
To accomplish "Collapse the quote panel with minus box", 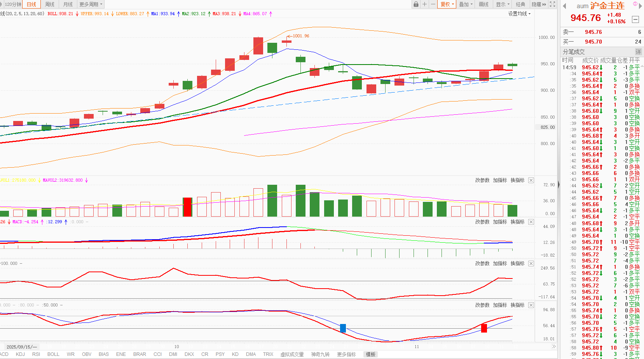I will (x=635, y=19).
